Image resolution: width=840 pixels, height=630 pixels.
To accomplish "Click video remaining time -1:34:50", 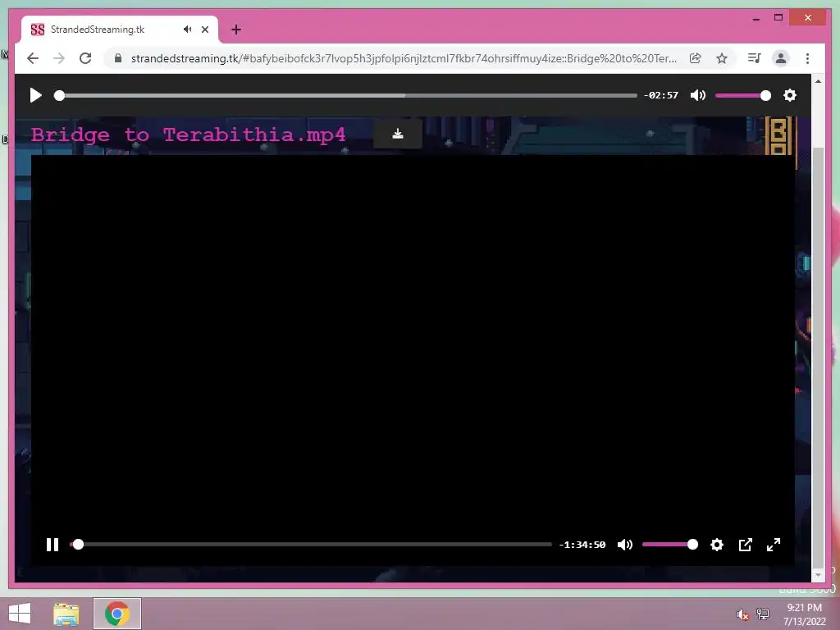I will 582,545.
